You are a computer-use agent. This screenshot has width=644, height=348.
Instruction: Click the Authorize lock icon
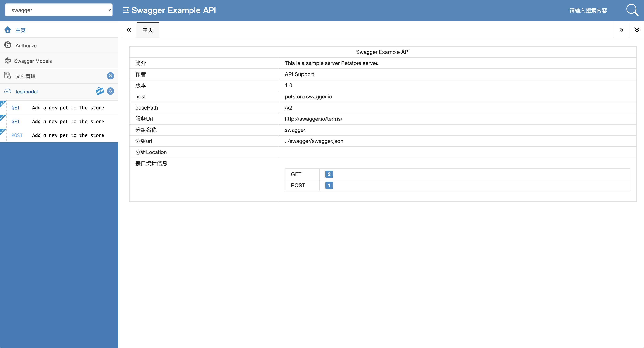click(x=7, y=45)
